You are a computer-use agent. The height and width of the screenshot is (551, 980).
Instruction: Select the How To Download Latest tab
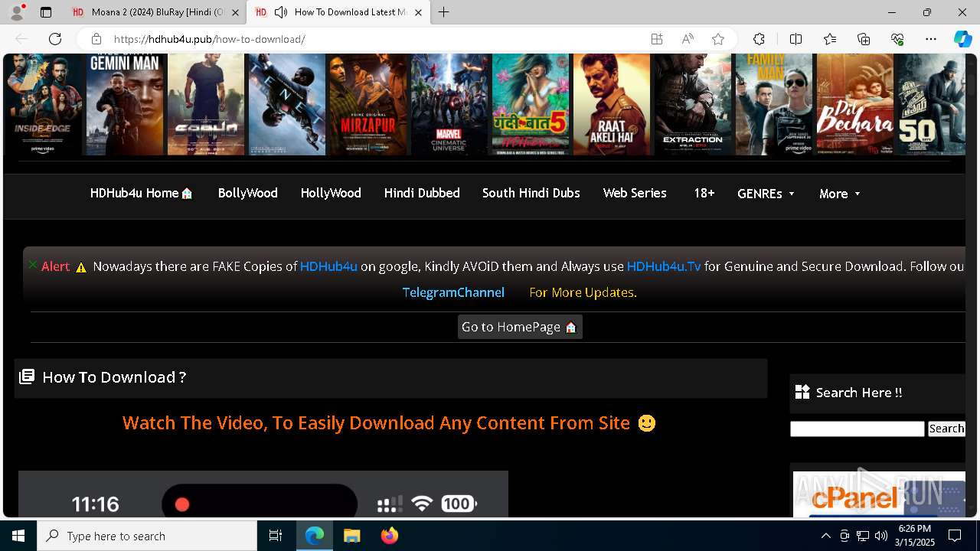(339, 12)
